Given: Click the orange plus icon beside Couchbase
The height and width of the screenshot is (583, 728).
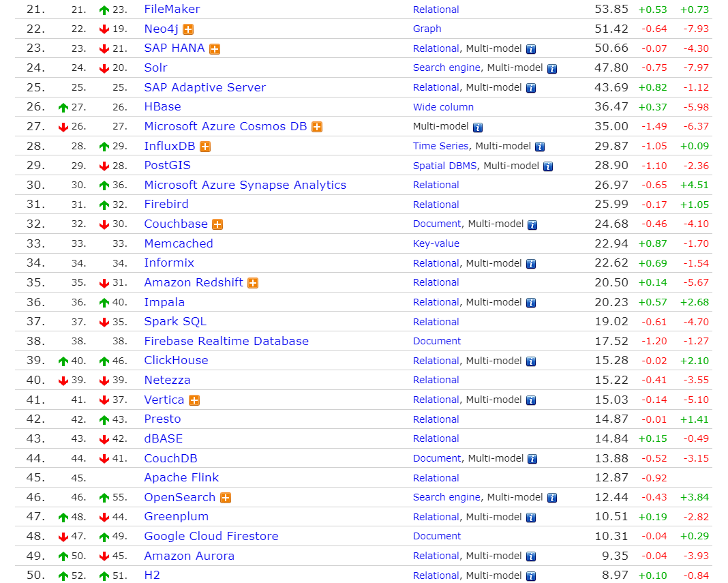Looking at the screenshot, I should [217, 225].
